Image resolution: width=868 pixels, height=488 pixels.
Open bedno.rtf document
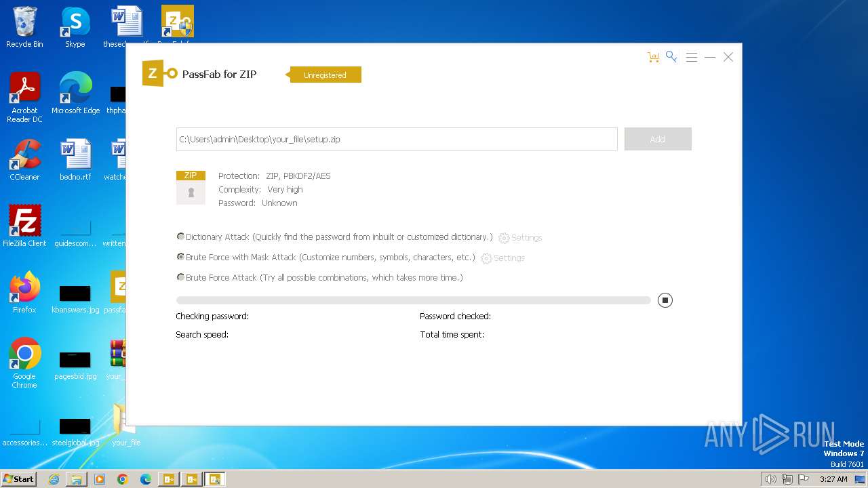[75, 160]
